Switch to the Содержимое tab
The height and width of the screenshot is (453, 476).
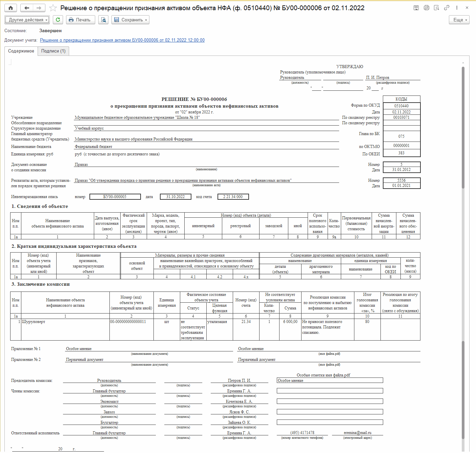click(21, 51)
